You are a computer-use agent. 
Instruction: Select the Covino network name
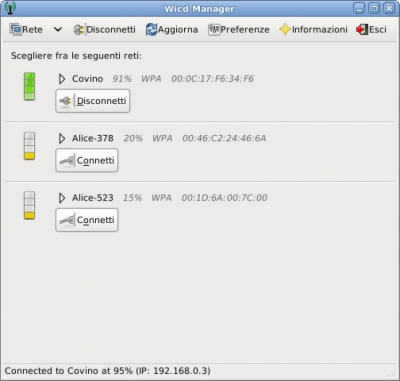[x=87, y=79]
